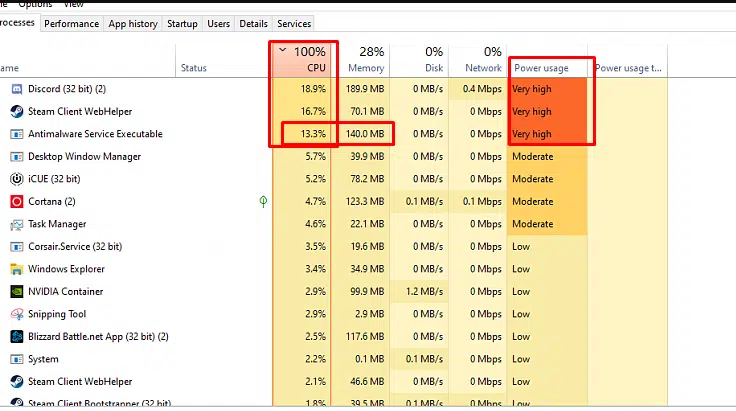Click the first Steam Client WebHelper icon
736x411 pixels.
tap(16, 112)
